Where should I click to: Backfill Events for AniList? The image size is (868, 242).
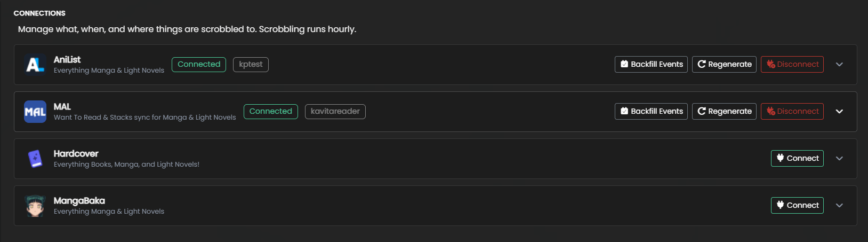[651, 64]
